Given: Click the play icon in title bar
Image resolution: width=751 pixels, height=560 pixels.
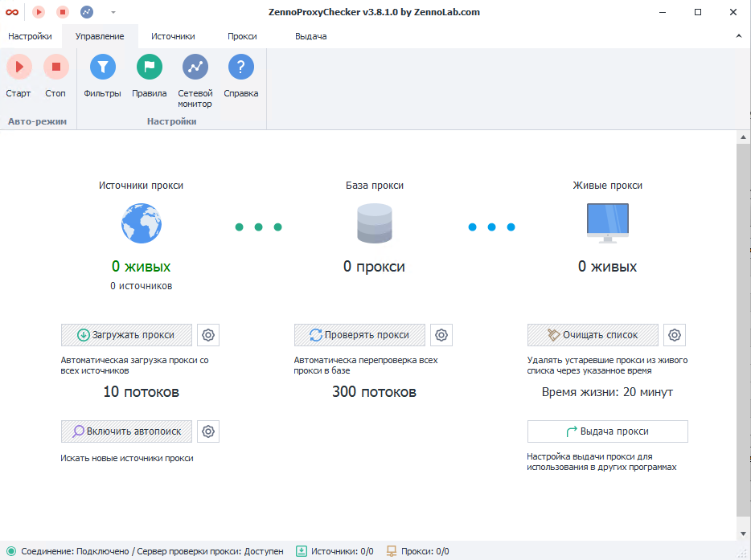Looking at the screenshot, I should (x=39, y=12).
